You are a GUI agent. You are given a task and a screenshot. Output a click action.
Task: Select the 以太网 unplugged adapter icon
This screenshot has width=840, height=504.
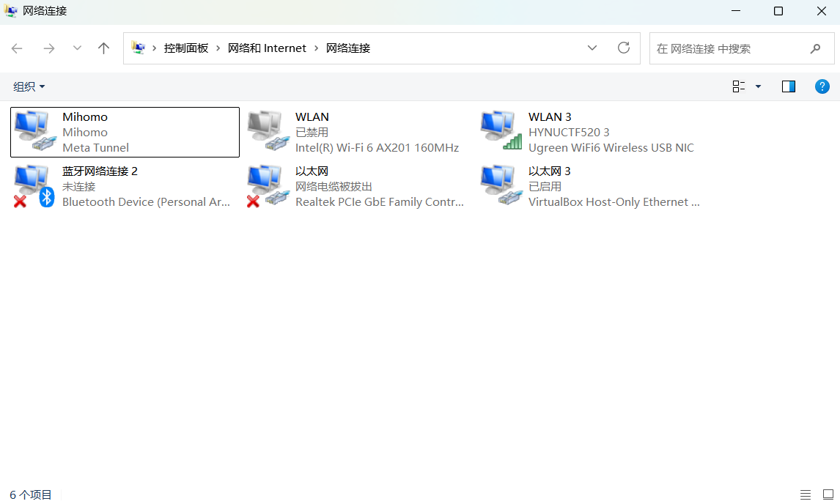point(267,186)
